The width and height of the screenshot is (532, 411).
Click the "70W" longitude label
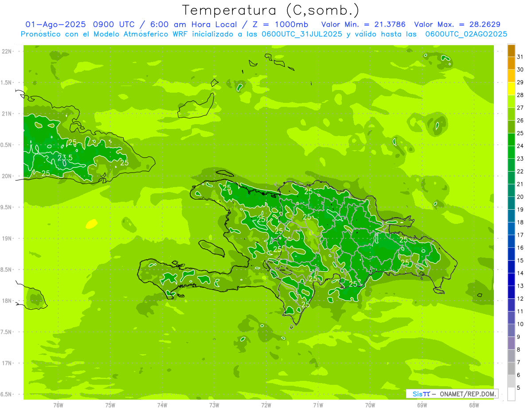tap(370, 405)
